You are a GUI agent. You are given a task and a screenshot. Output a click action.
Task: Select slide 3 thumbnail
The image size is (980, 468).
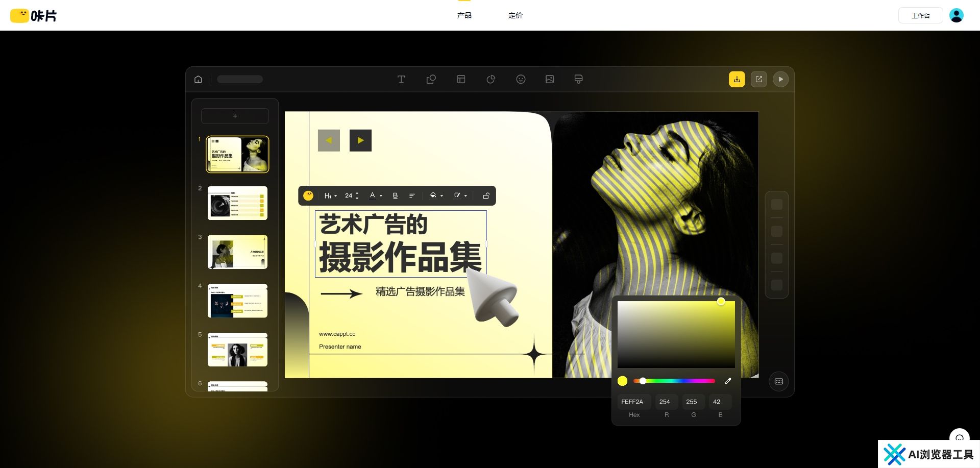[x=237, y=252]
